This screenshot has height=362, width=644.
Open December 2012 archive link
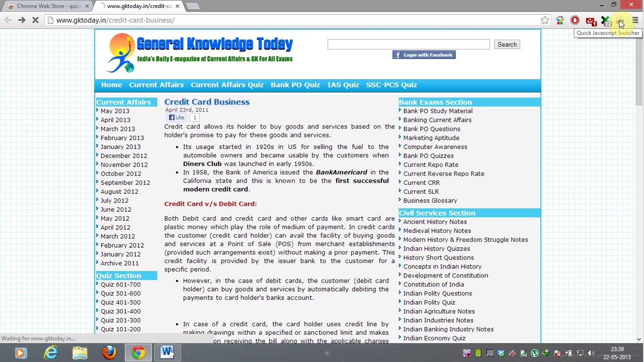124,156
